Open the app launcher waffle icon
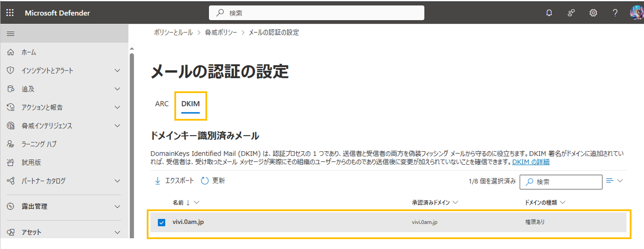The image size is (644, 249). [x=10, y=13]
